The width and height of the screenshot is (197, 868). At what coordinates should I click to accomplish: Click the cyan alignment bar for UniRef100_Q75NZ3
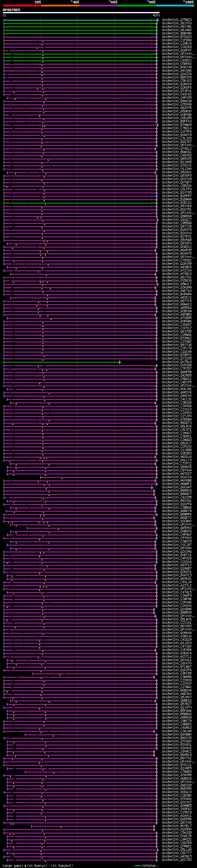coord(81,20)
